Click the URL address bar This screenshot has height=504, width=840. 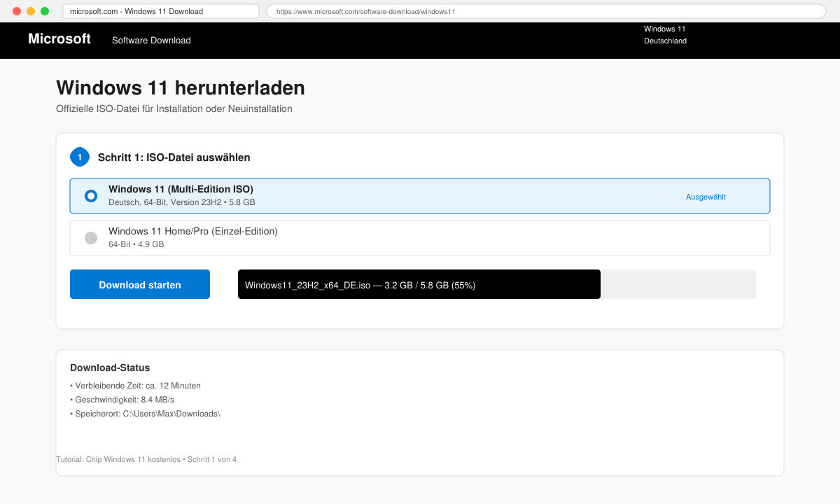(546, 11)
